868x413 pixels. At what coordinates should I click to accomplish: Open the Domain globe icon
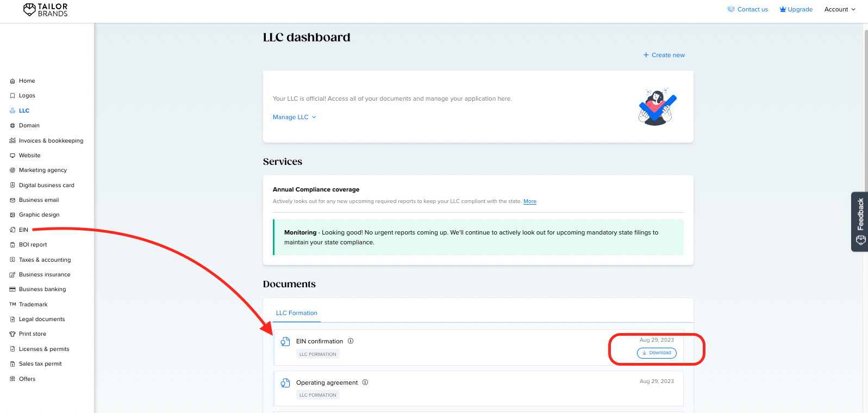coord(13,126)
